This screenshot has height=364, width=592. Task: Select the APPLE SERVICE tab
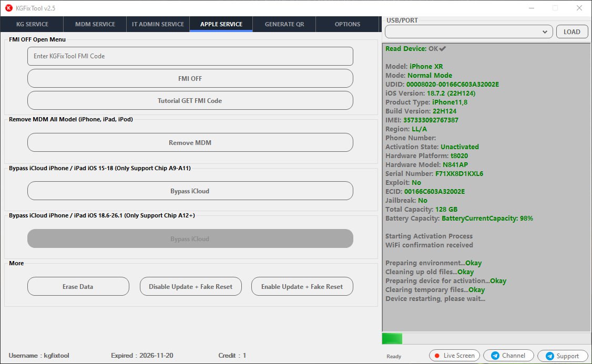221,24
